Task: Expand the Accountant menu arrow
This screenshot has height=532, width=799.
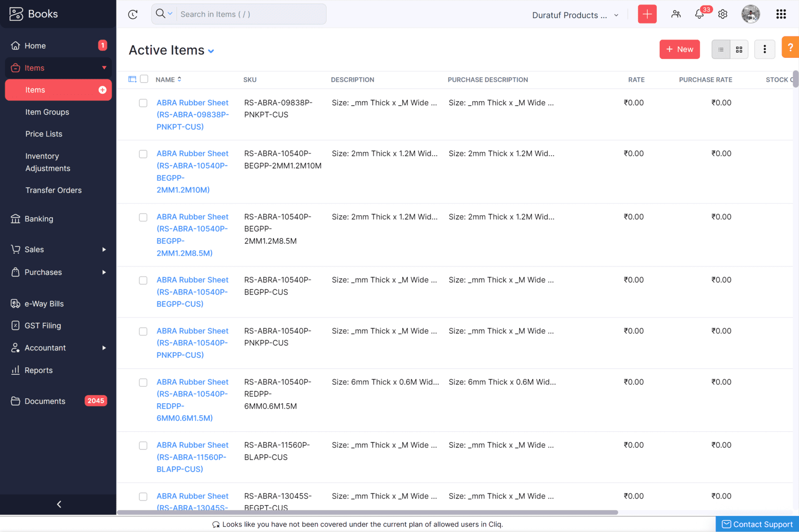Action: coord(104,348)
